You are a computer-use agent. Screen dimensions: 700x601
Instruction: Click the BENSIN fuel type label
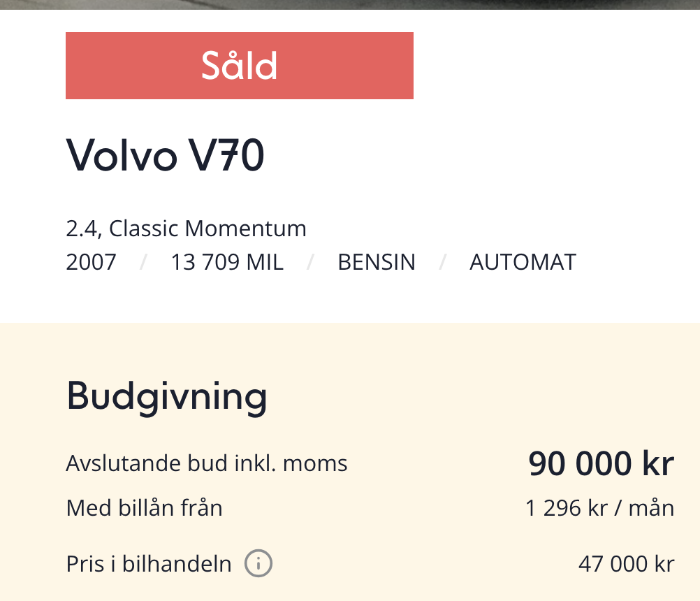pos(377,262)
